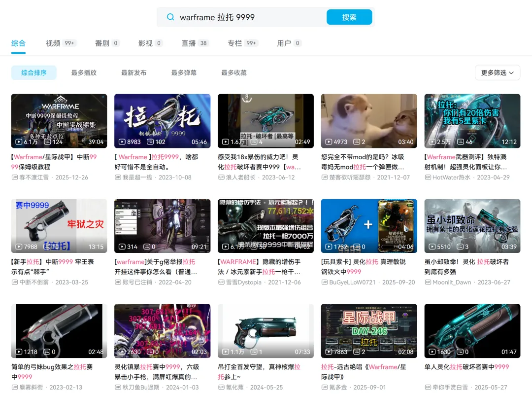This screenshot has height=394, width=532.
Task: Open title 中断9999保姆级教程
Action: tap(54, 162)
